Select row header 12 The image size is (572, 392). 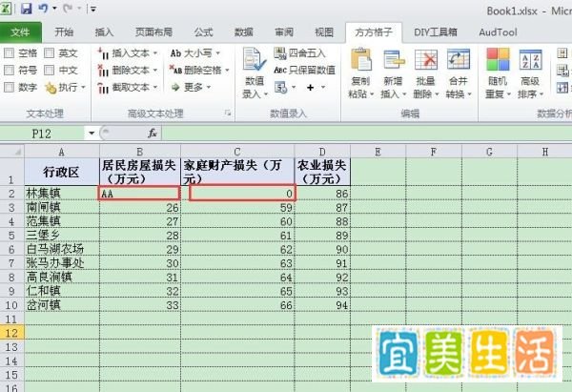(11, 333)
